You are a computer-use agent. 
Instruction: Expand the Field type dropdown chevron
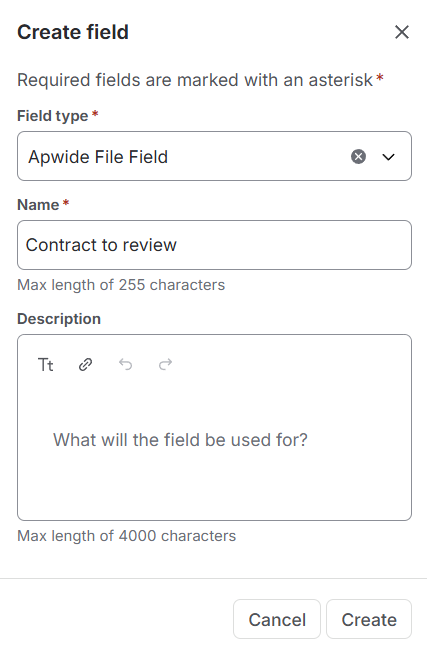(x=388, y=157)
